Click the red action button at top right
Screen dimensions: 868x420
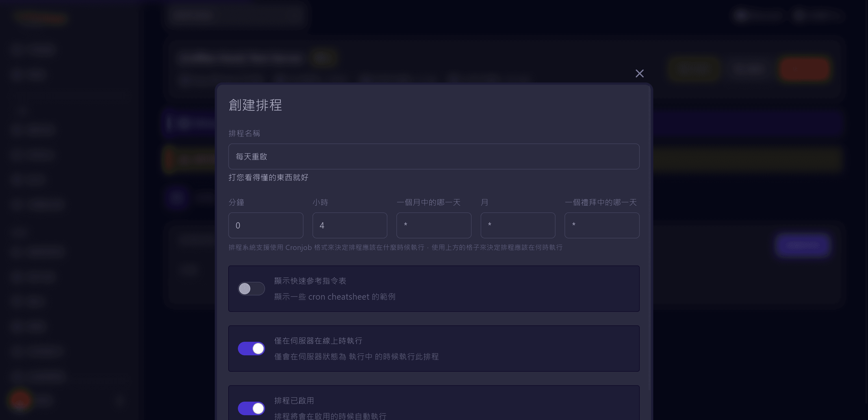click(805, 69)
